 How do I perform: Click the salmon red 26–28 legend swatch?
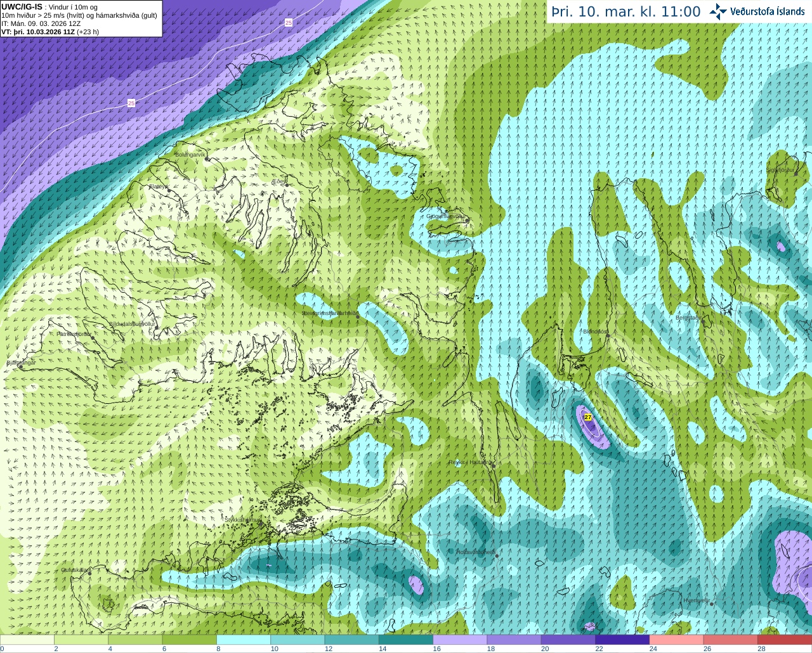731,640
